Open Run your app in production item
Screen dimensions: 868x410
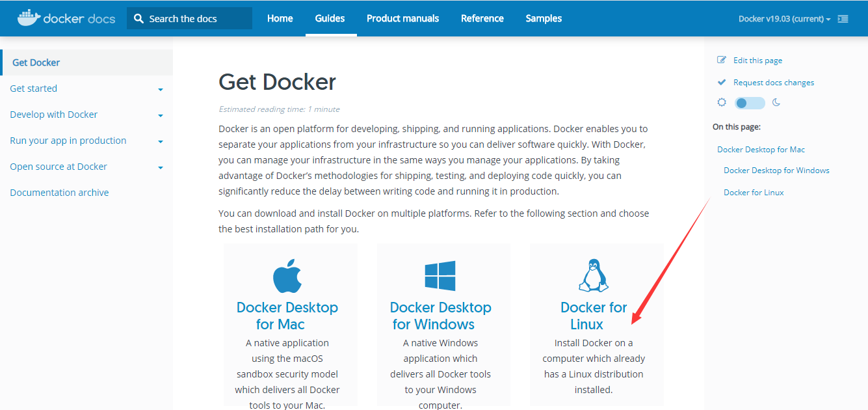68,141
